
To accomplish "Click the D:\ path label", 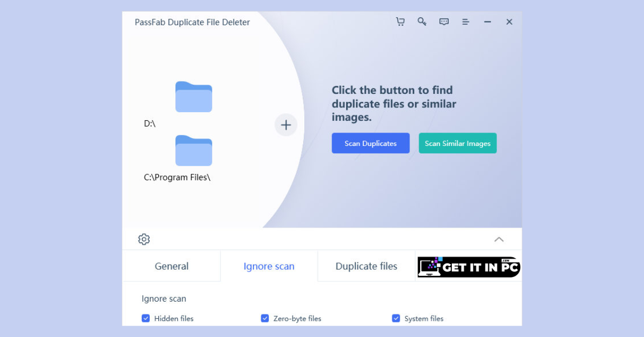I will (150, 123).
